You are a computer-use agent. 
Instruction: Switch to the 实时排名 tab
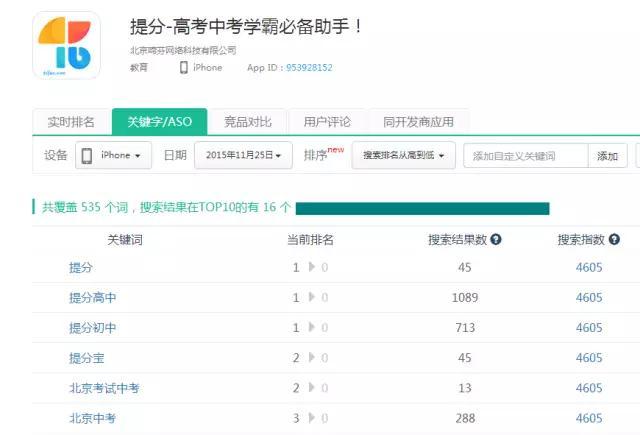click(71, 122)
